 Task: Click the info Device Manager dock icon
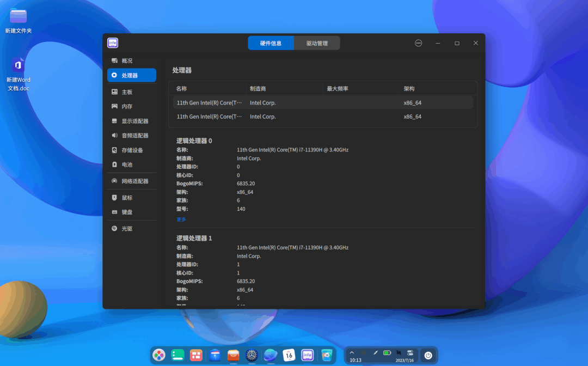point(308,355)
